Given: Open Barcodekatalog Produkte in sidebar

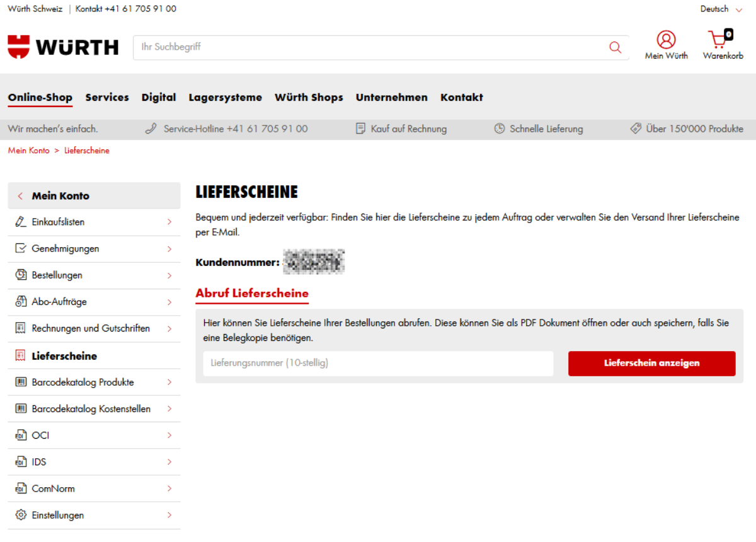Looking at the screenshot, I should [x=94, y=382].
